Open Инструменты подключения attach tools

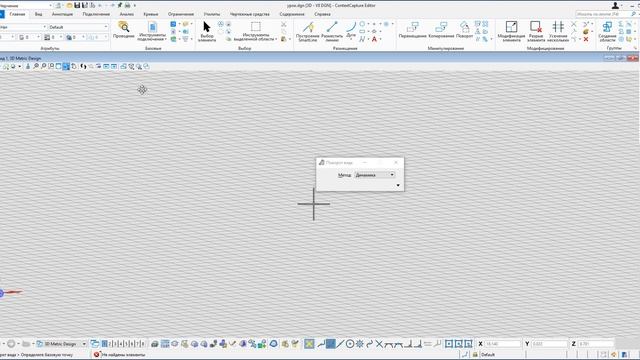pyautogui.click(x=152, y=31)
